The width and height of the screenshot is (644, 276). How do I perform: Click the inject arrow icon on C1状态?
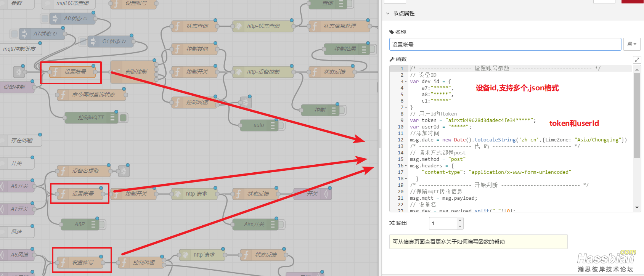pos(93,42)
